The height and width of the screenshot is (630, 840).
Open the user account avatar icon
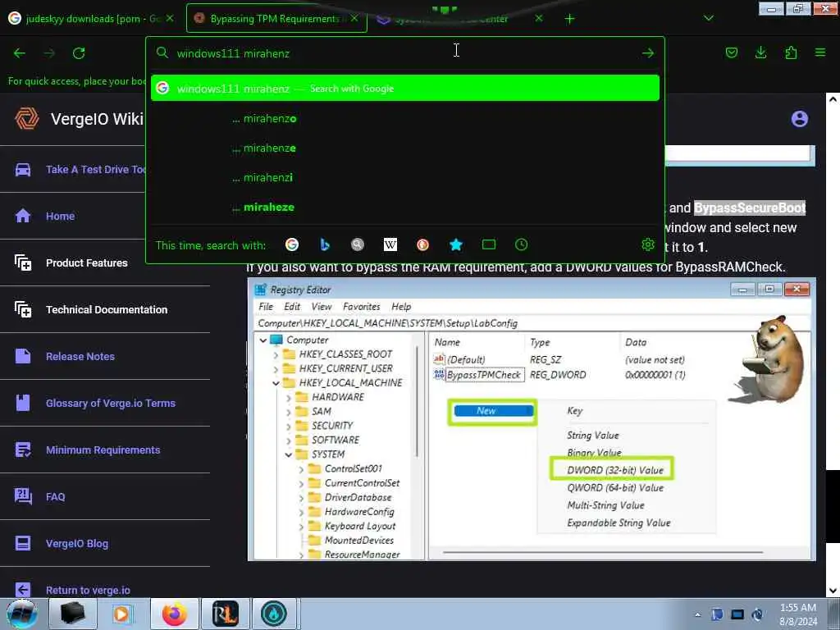click(799, 119)
